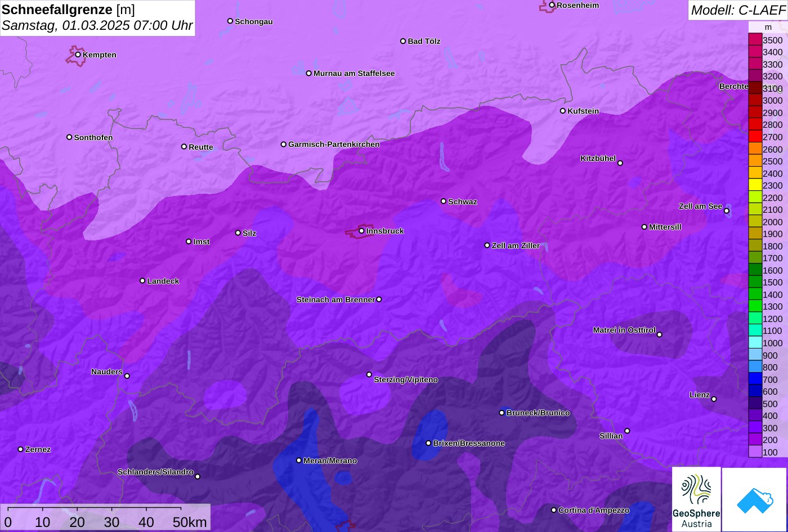Click the Zell am See marker dot
Image resolution: width=788 pixels, height=532 pixels.
[727, 211]
